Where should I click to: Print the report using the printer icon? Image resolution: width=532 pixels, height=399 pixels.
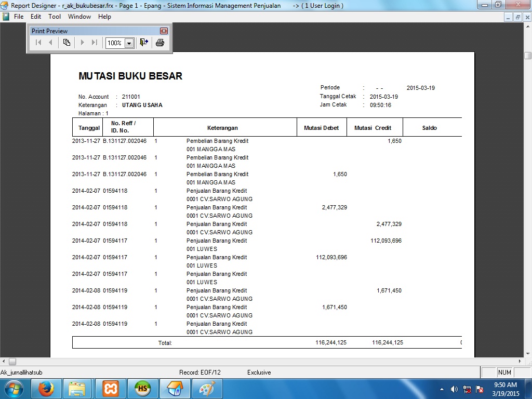pyautogui.click(x=160, y=43)
